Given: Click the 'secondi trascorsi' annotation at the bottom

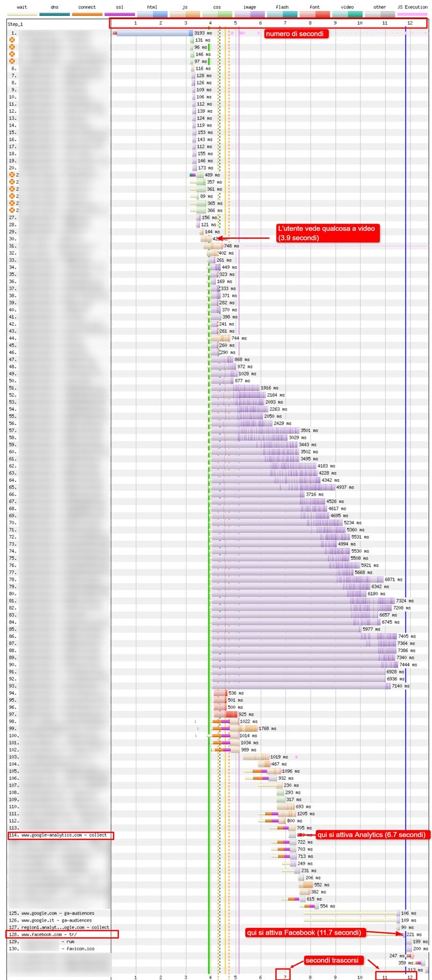Looking at the screenshot, I should pos(332,960).
